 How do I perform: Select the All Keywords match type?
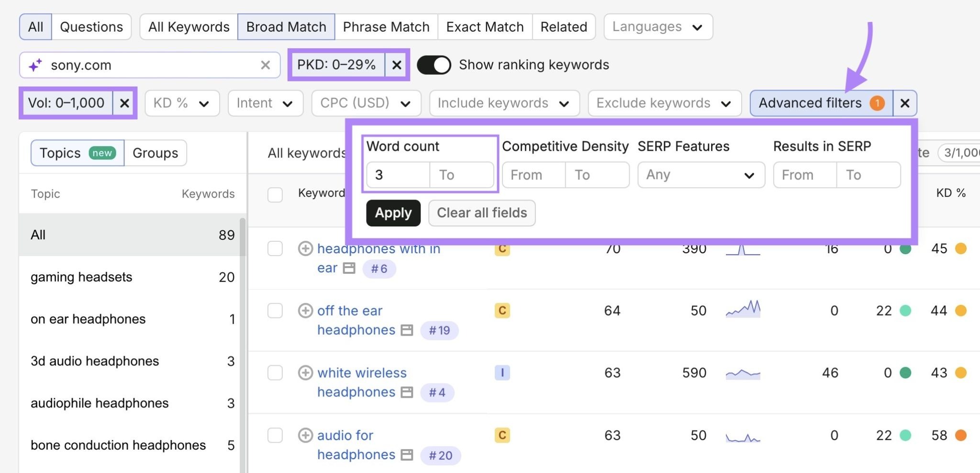[x=189, y=27]
